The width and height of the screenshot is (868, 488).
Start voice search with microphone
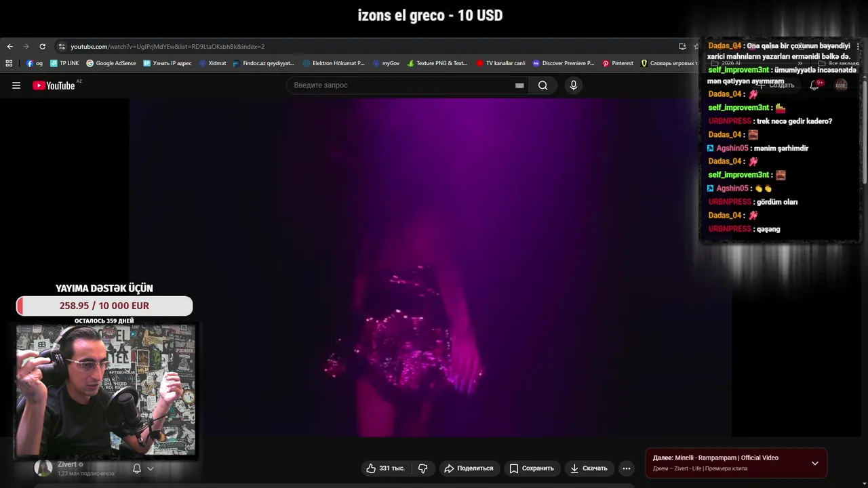pos(574,85)
